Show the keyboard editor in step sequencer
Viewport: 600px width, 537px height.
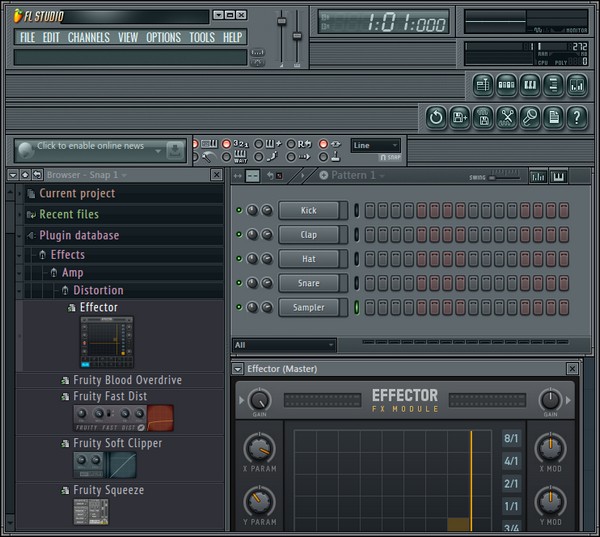(558, 176)
